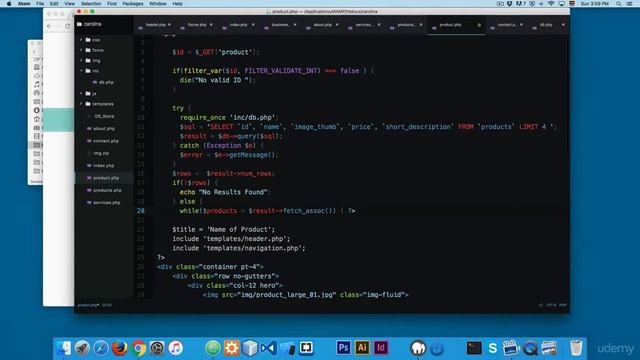Open the Window menu
Viewport: 640px width, 360px height.
coord(158,4)
